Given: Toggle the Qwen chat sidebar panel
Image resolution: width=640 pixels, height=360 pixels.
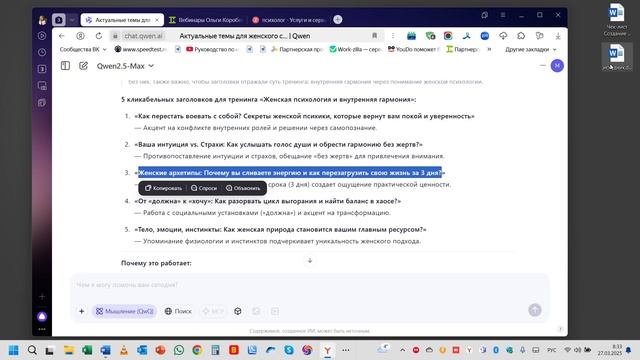Looking at the screenshot, I should 65,66.
